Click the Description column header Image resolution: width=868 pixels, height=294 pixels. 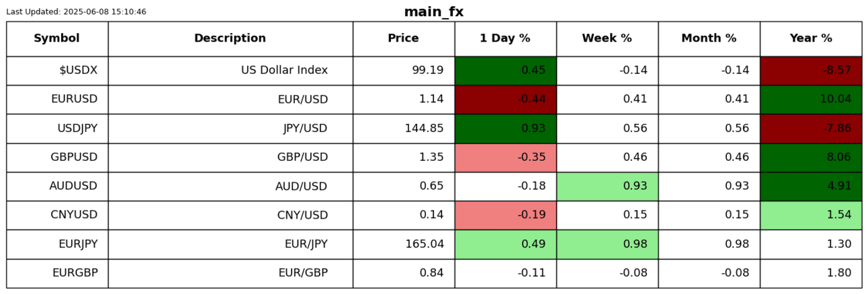[x=230, y=38]
